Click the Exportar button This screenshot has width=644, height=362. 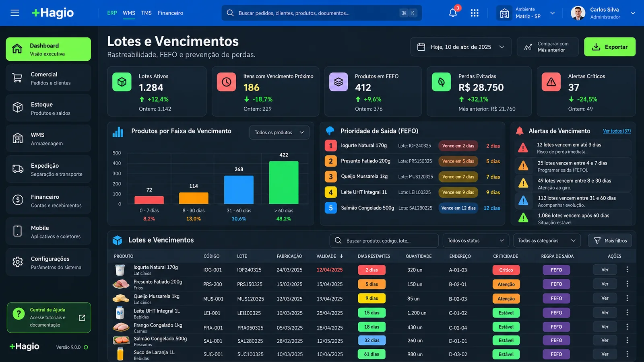tap(610, 47)
